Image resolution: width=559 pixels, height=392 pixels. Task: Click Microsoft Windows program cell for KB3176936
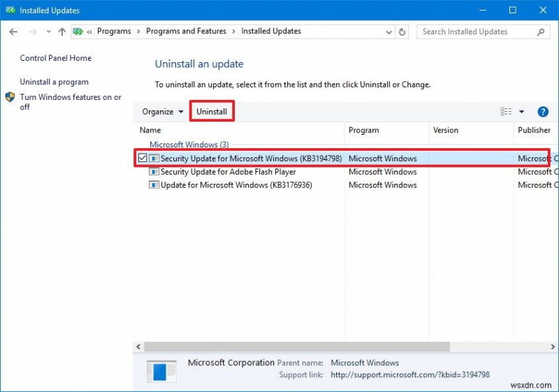point(382,185)
